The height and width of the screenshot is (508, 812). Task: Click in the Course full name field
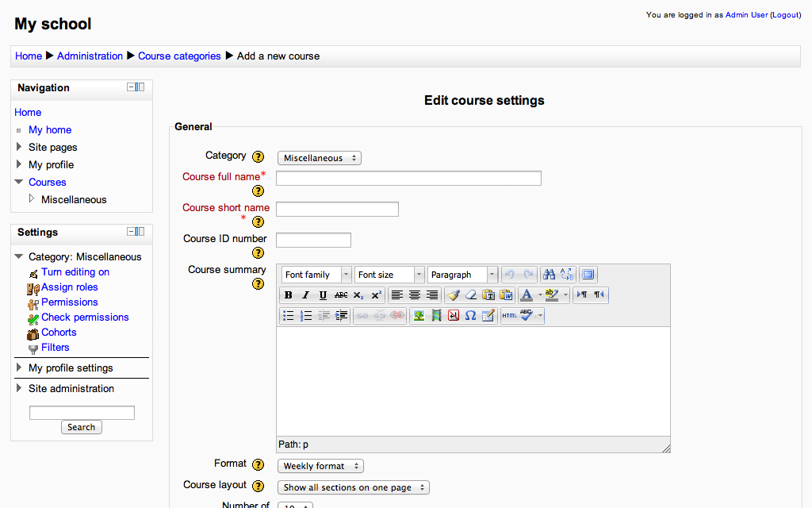(408, 178)
